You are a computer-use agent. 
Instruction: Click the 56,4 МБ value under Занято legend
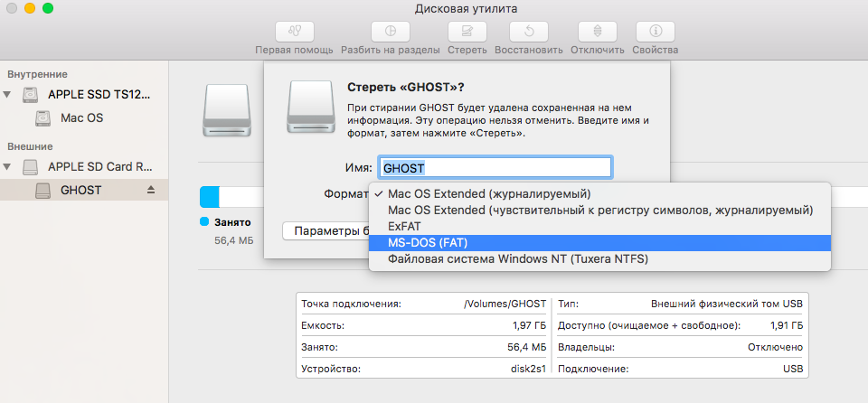click(233, 240)
